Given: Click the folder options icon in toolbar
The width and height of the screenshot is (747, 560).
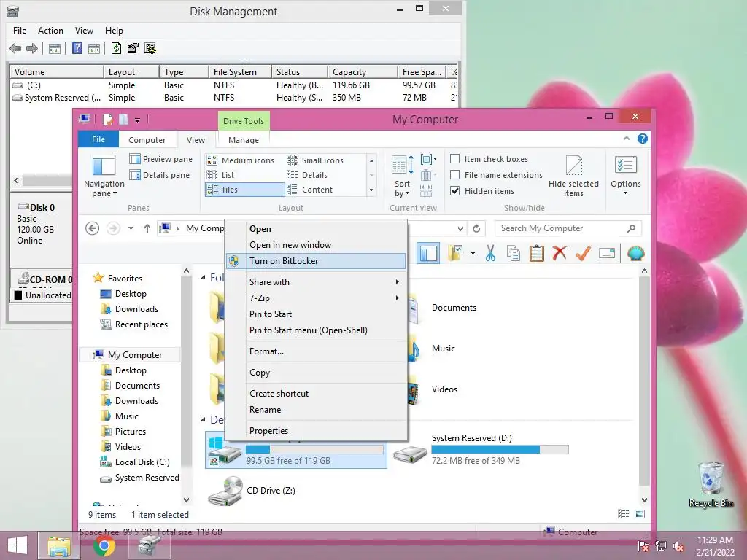Looking at the screenshot, I should (455, 253).
